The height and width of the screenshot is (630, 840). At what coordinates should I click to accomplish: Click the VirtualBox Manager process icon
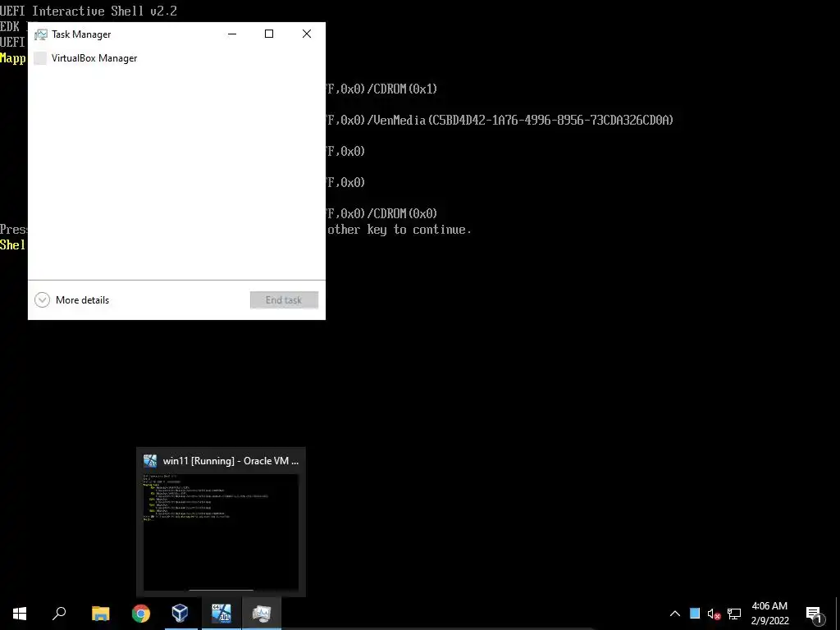40,58
